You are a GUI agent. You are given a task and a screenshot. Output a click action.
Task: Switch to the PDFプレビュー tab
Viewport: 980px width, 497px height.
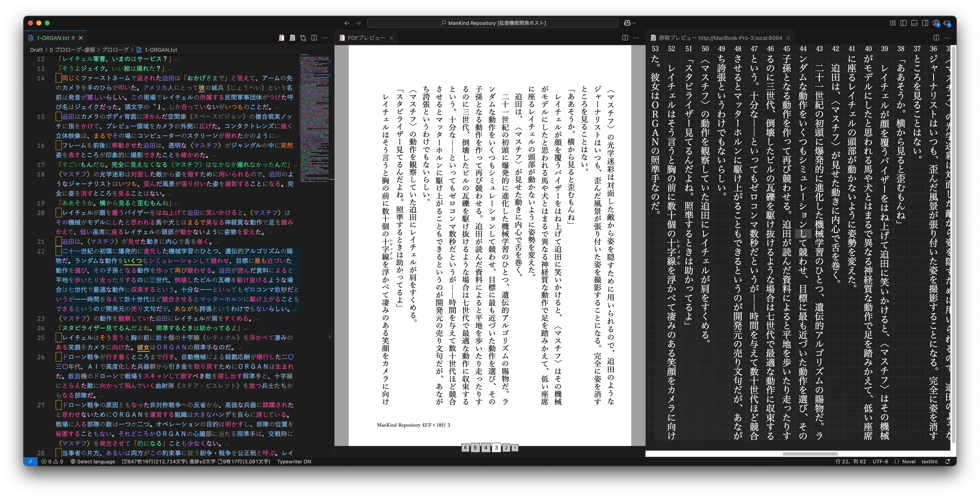(366, 38)
